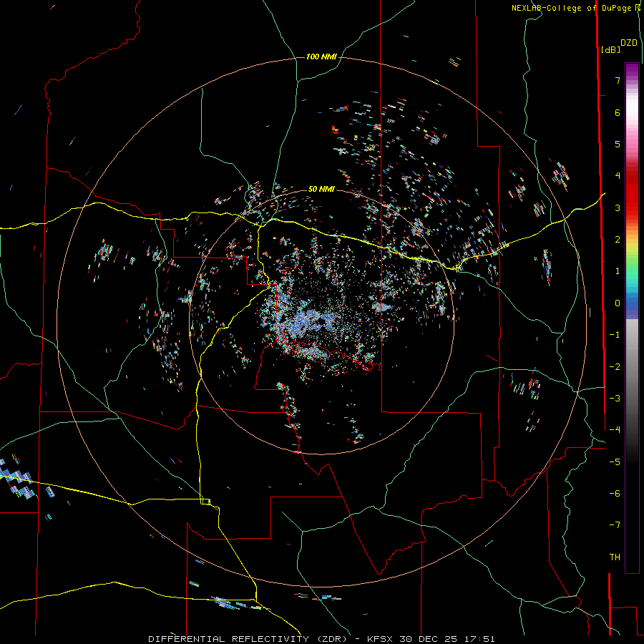
Task: Click the -5 dB tick label on the legend
Action: click(x=615, y=462)
